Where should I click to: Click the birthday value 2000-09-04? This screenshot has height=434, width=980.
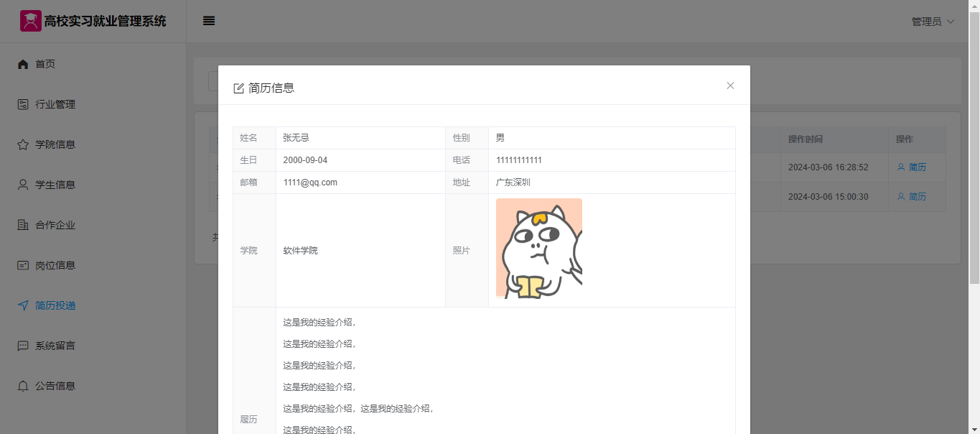tap(305, 160)
